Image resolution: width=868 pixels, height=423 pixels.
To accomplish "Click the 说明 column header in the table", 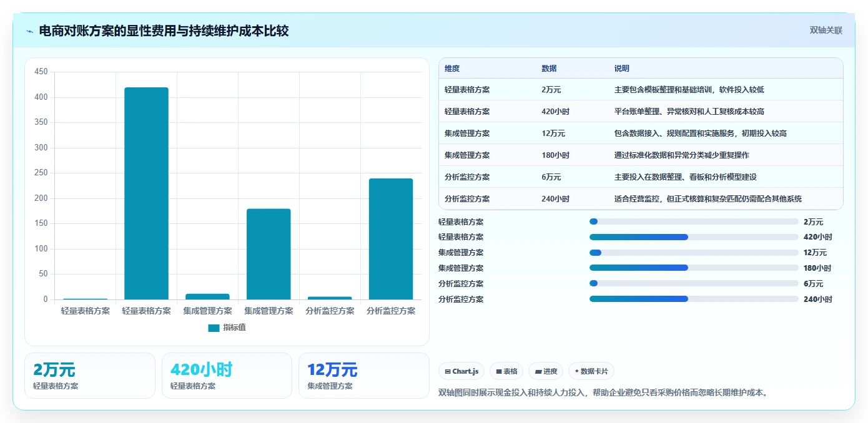I will 622,69.
